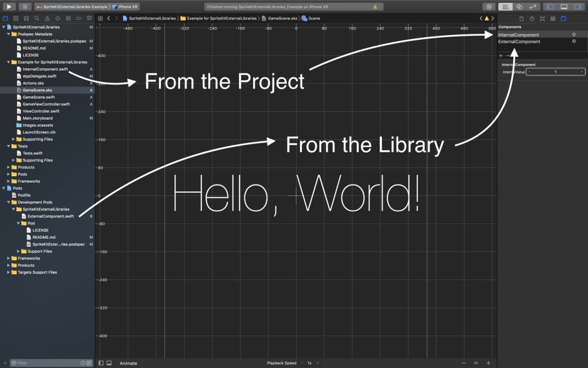Switch to the Version editor mode
Image resolution: width=588 pixels, height=368 pixels.
point(533,6)
